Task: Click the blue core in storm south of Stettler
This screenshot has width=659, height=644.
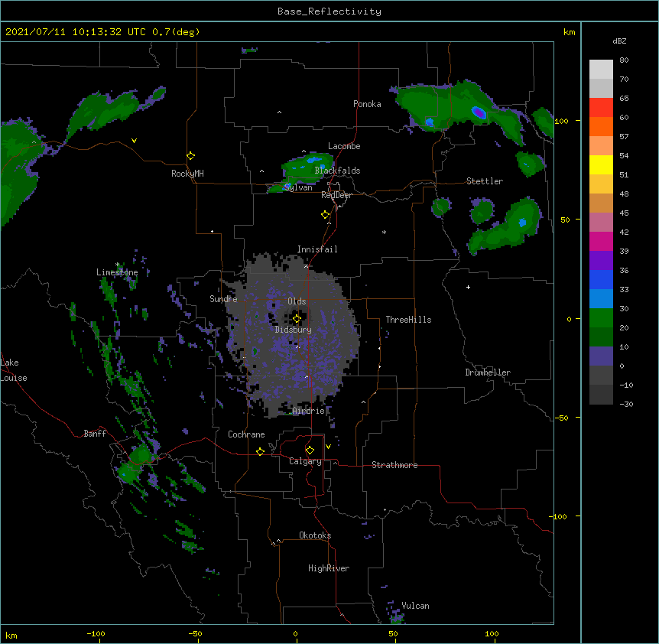Action: (x=522, y=223)
